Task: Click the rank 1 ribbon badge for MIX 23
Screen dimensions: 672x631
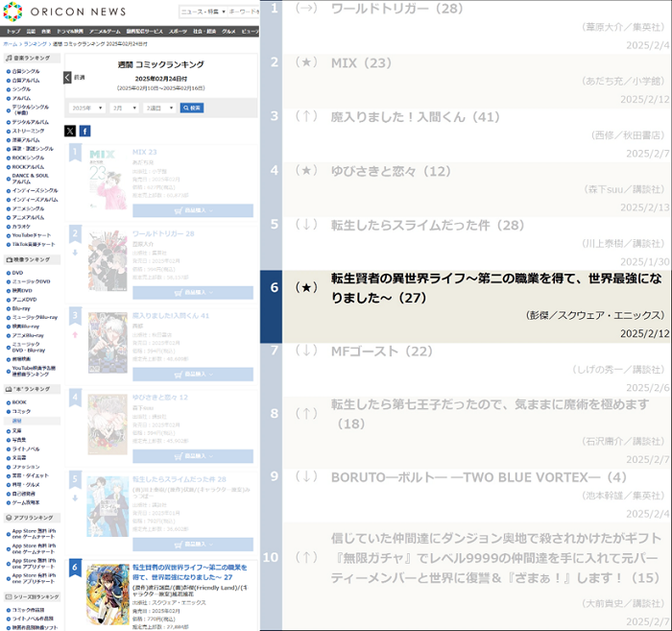Action: pos(75,153)
